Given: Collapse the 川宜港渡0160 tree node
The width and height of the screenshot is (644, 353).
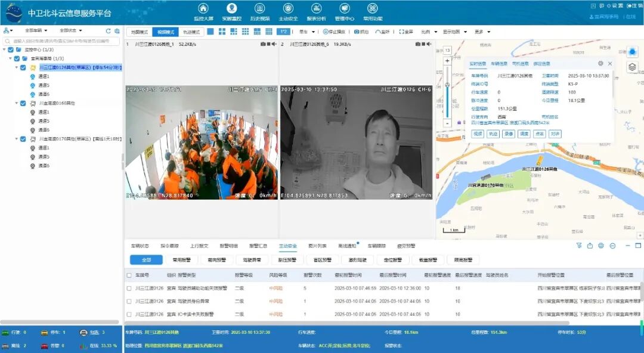Looking at the screenshot, I should [x=17, y=104].
